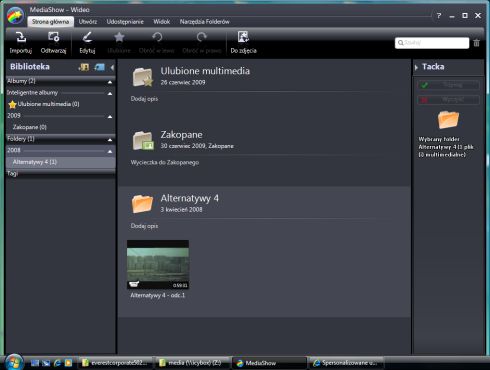Viewport: 490px width, 370px height.
Task: Open the Windows Start button
Action: pos(14,362)
